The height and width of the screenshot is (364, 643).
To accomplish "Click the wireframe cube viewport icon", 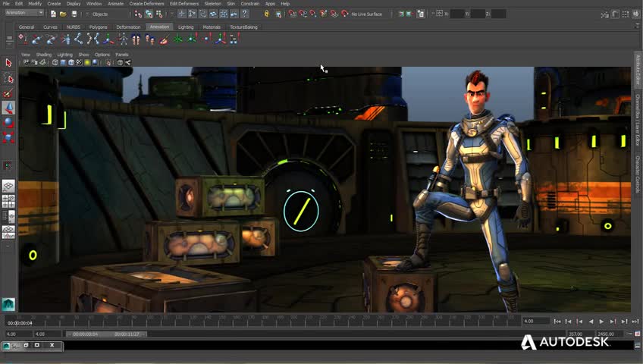I will point(55,62).
